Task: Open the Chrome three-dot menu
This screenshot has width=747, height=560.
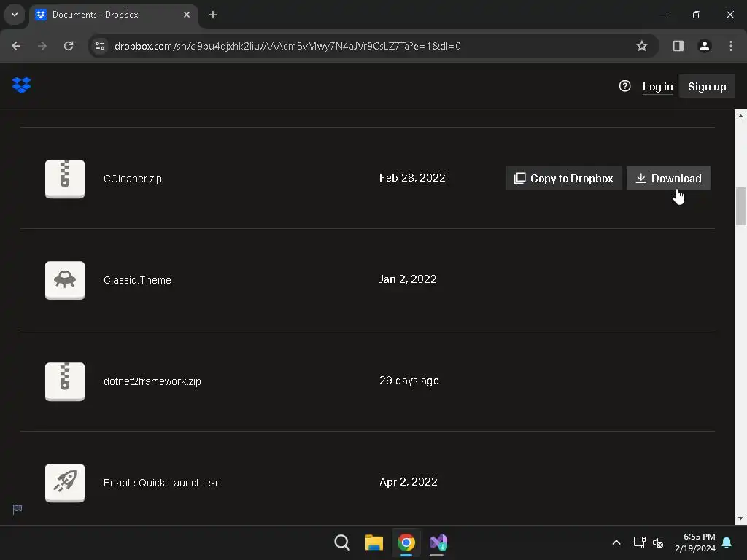Action: (x=731, y=46)
